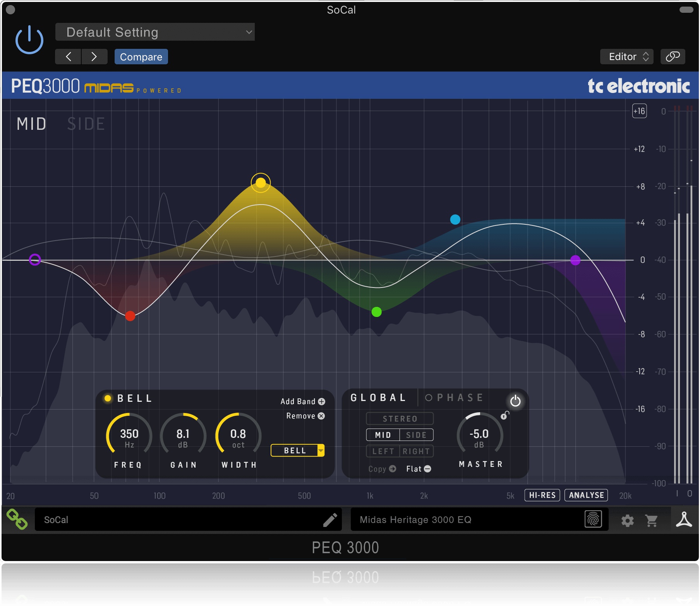Enable HI-RES mode
The width and height of the screenshot is (700, 606).
coord(542,495)
